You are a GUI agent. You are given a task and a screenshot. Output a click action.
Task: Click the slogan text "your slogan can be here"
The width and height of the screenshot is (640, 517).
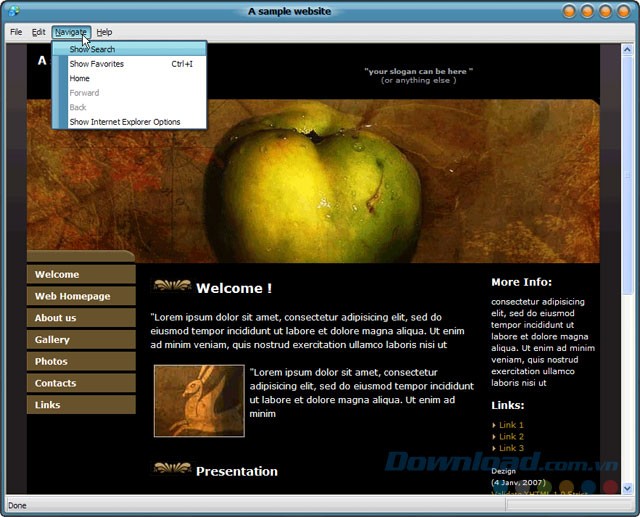tap(419, 71)
